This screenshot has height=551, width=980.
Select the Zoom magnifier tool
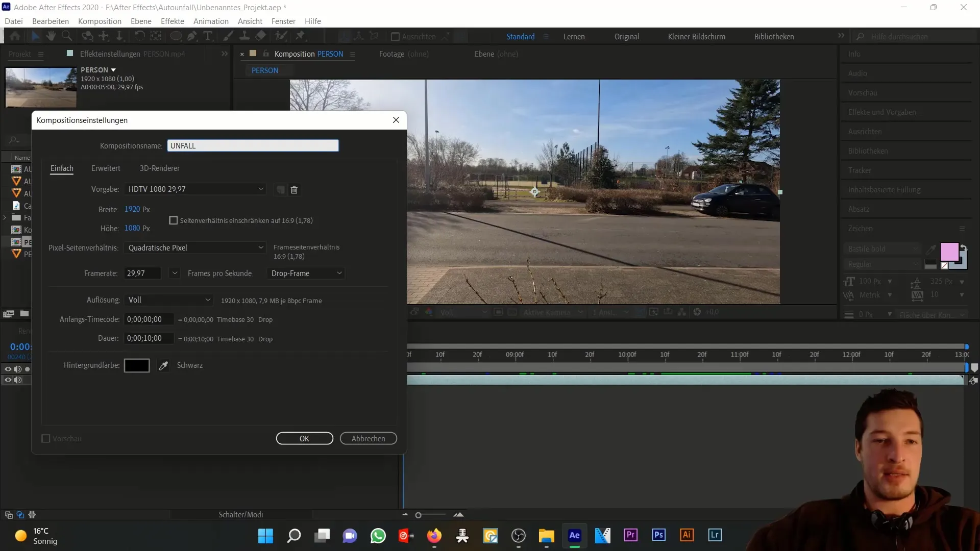(x=67, y=36)
